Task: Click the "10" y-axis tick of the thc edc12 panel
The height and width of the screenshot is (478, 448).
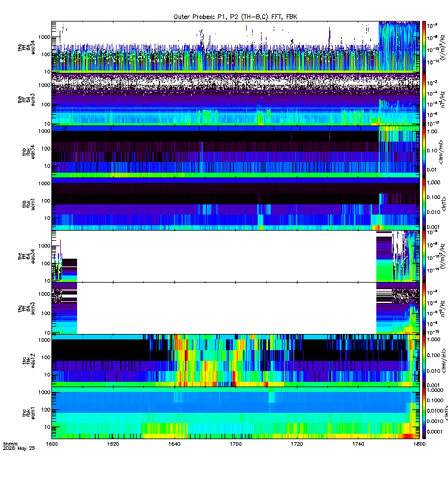Action: click(x=48, y=375)
